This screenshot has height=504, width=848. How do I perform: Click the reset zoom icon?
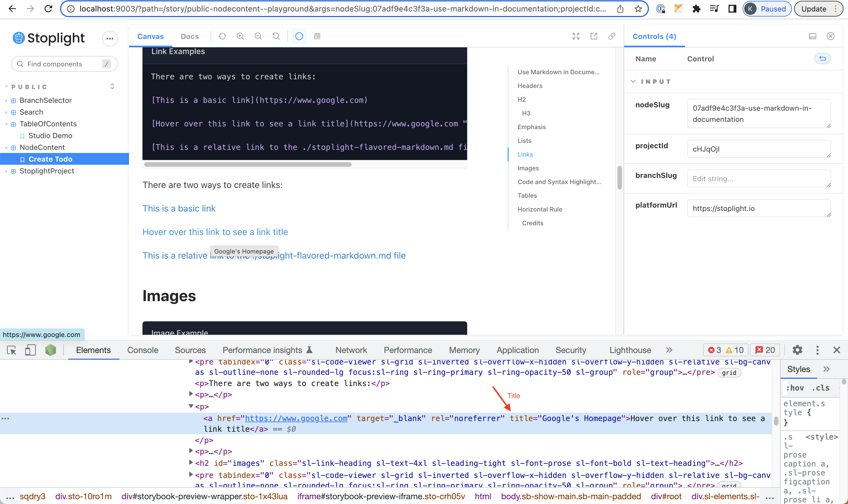pyautogui.click(x=276, y=36)
